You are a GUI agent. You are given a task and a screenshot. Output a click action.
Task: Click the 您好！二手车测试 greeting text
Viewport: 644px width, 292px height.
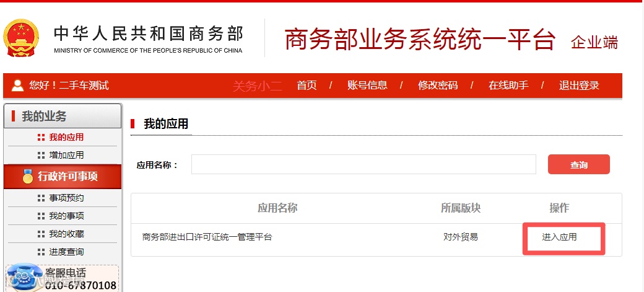tap(69, 86)
